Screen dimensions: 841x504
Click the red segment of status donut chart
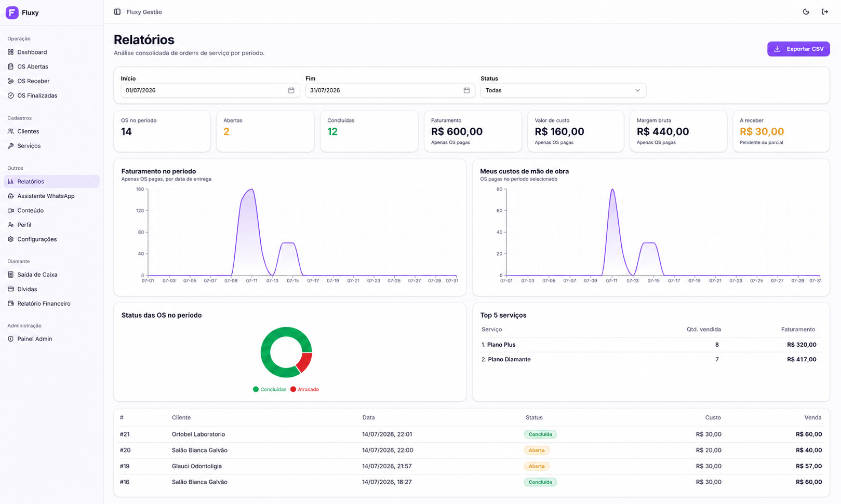point(305,362)
